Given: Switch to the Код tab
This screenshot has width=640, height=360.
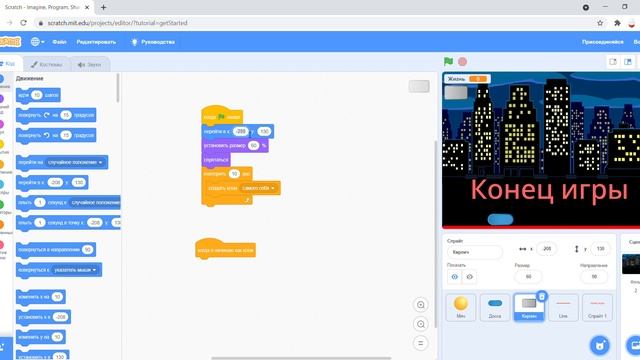Looking at the screenshot, I should [x=8, y=64].
